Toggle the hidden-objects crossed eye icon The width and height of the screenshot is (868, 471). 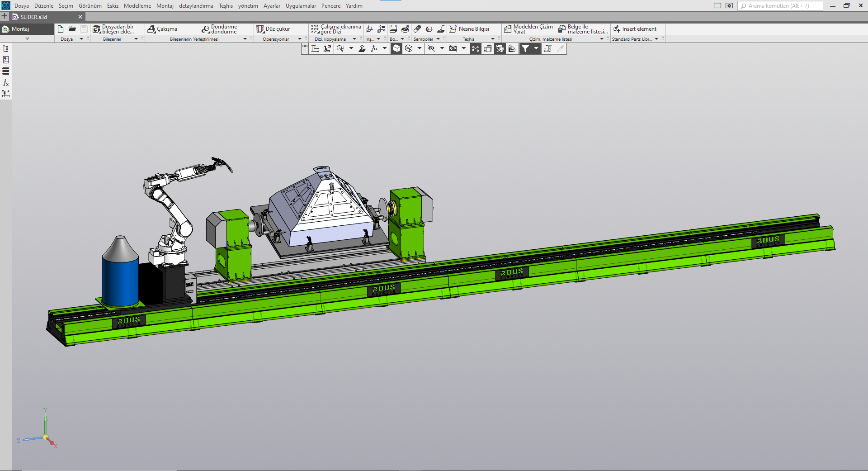(x=431, y=48)
